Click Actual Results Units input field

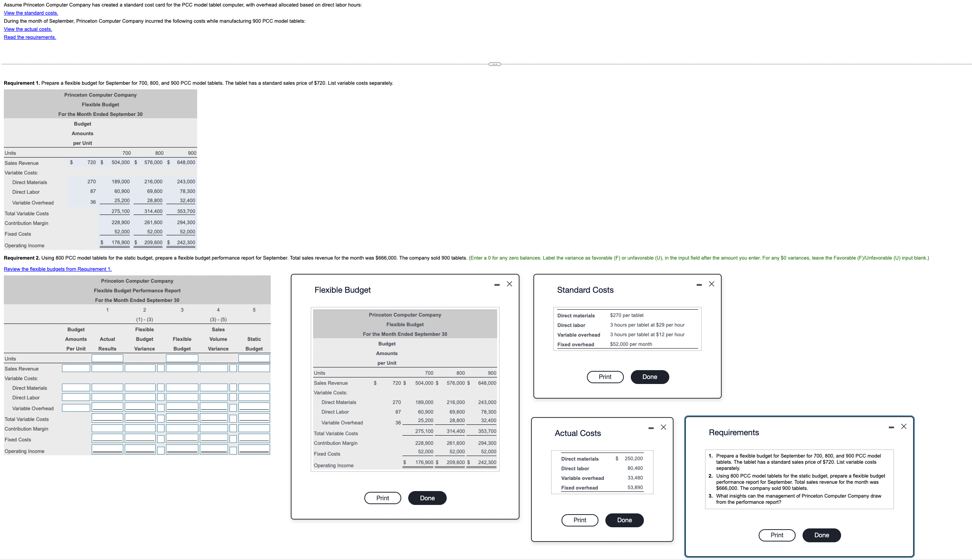(107, 358)
